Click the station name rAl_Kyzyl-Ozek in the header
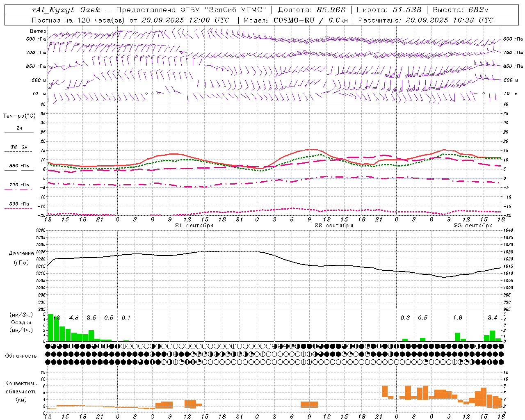Screen dimensions: 525x420 tap(66, 10)
